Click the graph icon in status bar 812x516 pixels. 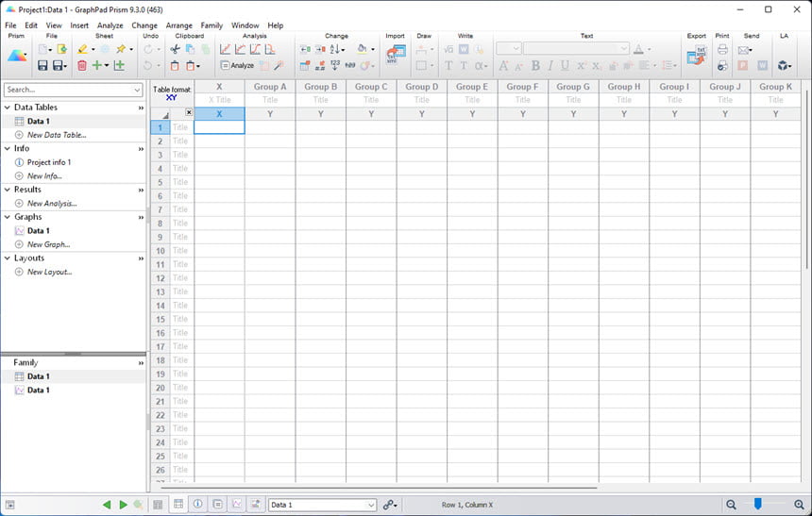click(x=237, y=504)
